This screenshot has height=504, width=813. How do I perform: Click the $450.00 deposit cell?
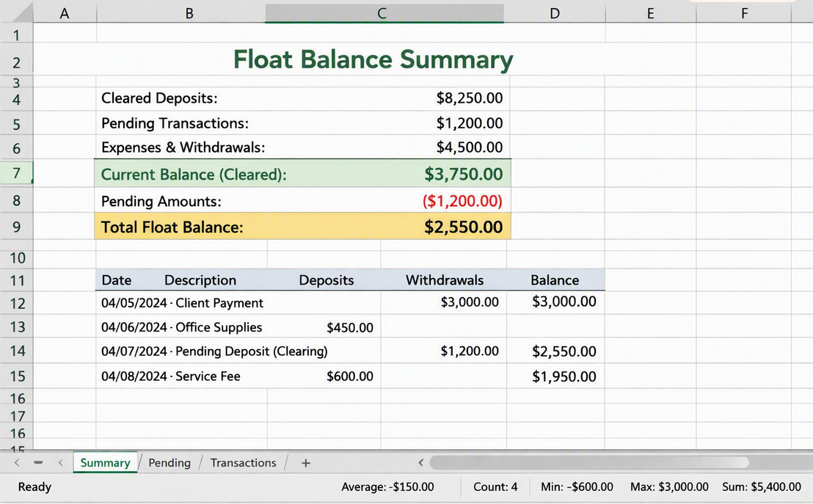pyautogui.click(x=350, y=328)
